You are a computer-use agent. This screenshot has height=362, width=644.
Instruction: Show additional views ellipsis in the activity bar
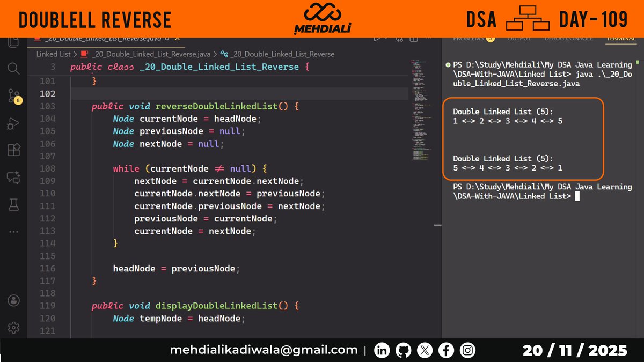coord(14,231)
